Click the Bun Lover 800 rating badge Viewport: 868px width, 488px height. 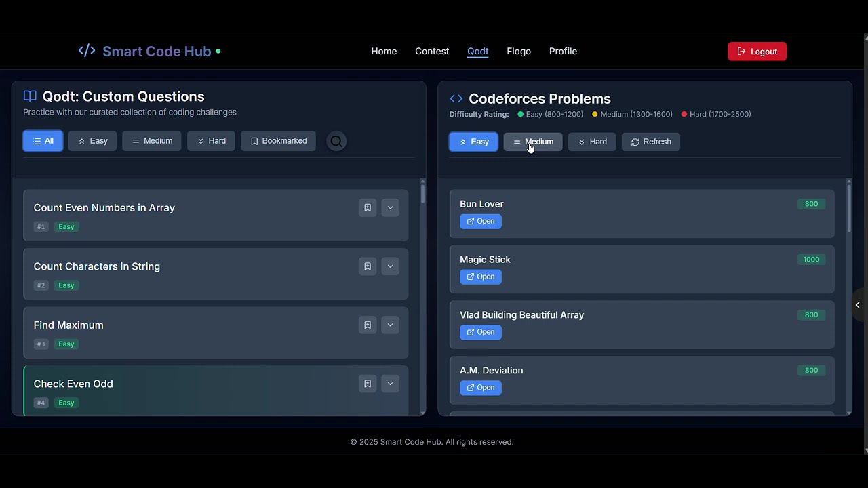coord(811,204)
